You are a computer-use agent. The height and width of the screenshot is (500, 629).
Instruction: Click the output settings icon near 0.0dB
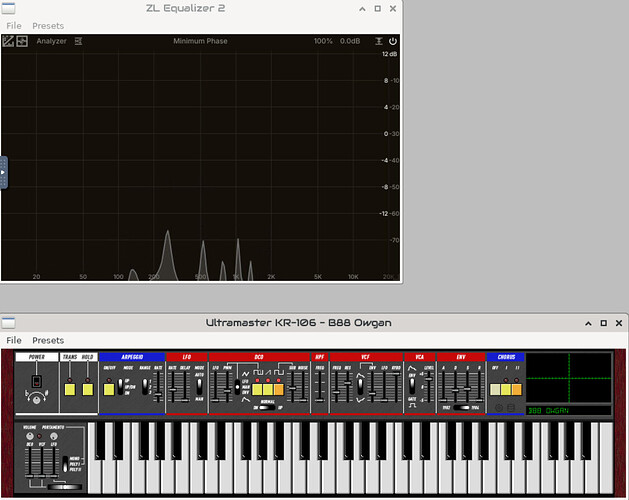[x=379, y=42]
